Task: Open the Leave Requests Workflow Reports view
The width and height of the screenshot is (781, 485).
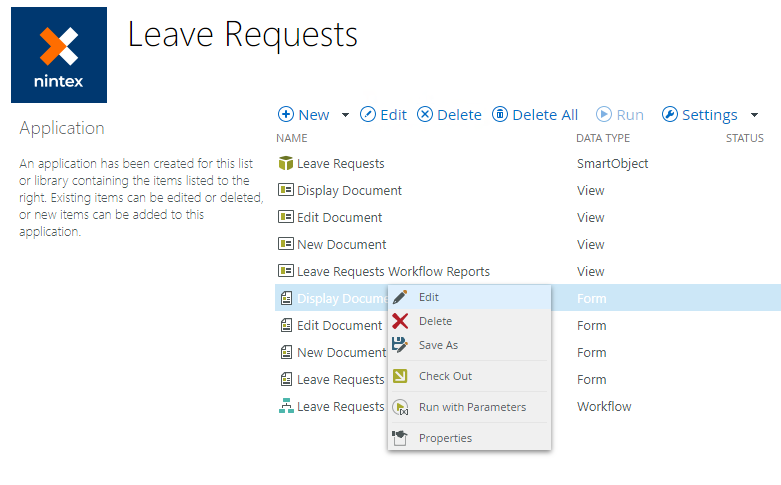Action: (393, 271)
